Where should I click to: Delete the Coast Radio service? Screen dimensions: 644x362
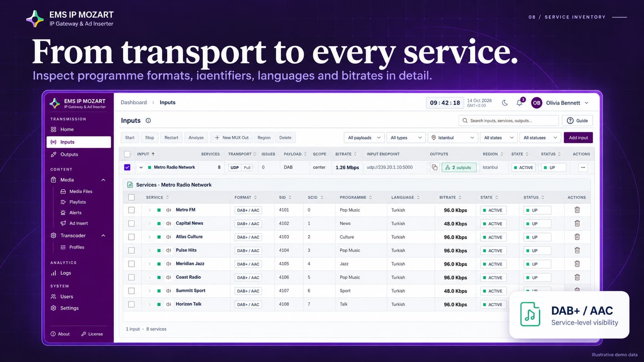(577, 277)
